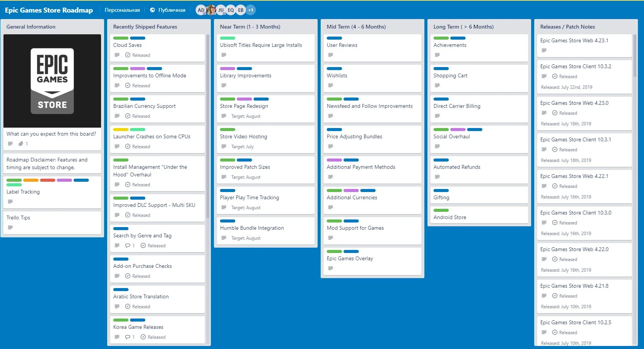Image resolution: width=644 pixels, height=349 pixels.
Task: Click description icon on Cloud Saves card
Action: pos(117,55)
